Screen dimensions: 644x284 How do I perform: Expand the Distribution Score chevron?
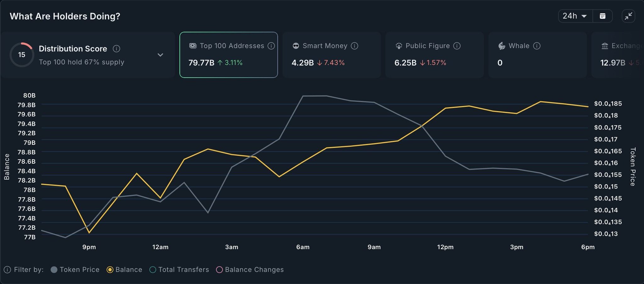tap(160, 55)
